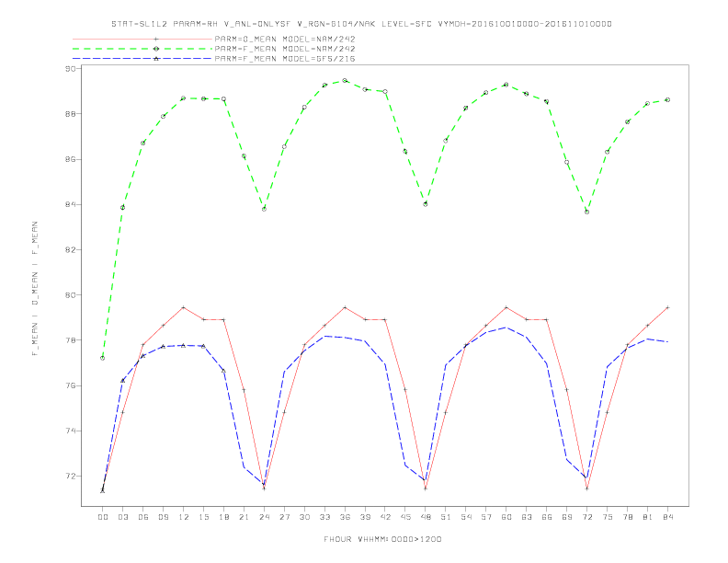Click x-axis forecast hour label 39
The height and width of the screenshot is (563, 728).
pyautogui.click(x=365, y=517)
